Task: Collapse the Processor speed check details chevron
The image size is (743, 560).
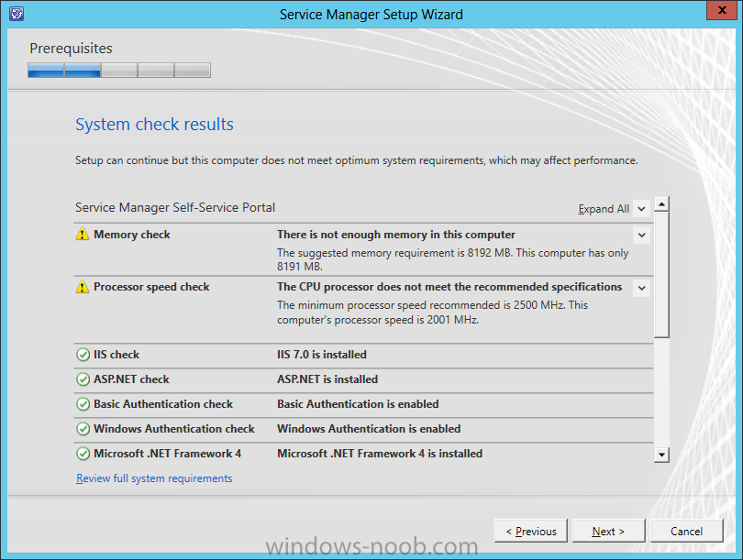Action: pyautogui.click(x=641, y=288)
